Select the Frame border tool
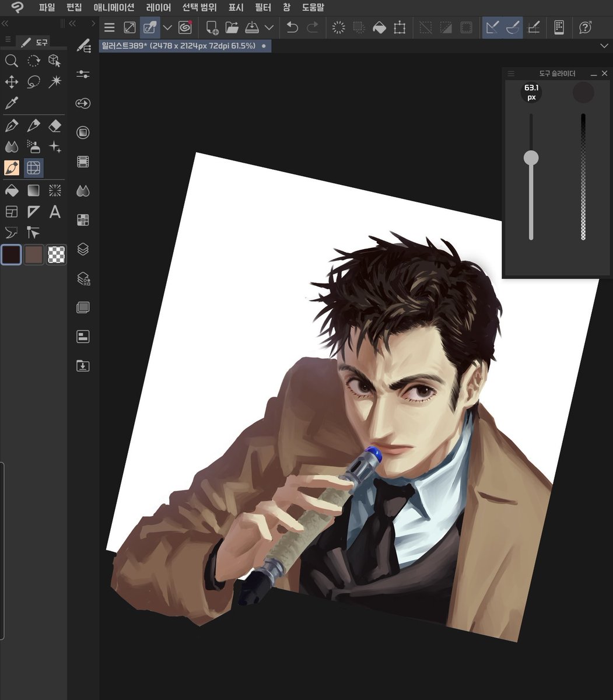 12,211
